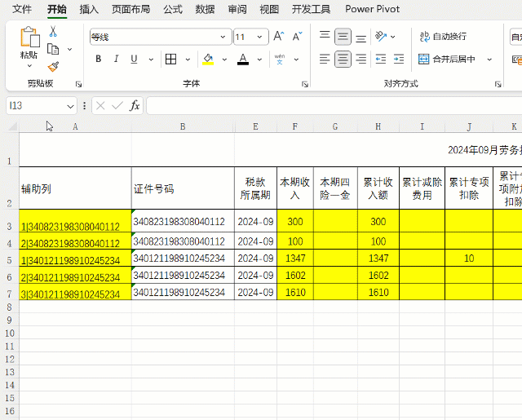This screenshot has height=420, width=522.
Task: Select cell 3|340121198910245234
Action: click(75, 292)
